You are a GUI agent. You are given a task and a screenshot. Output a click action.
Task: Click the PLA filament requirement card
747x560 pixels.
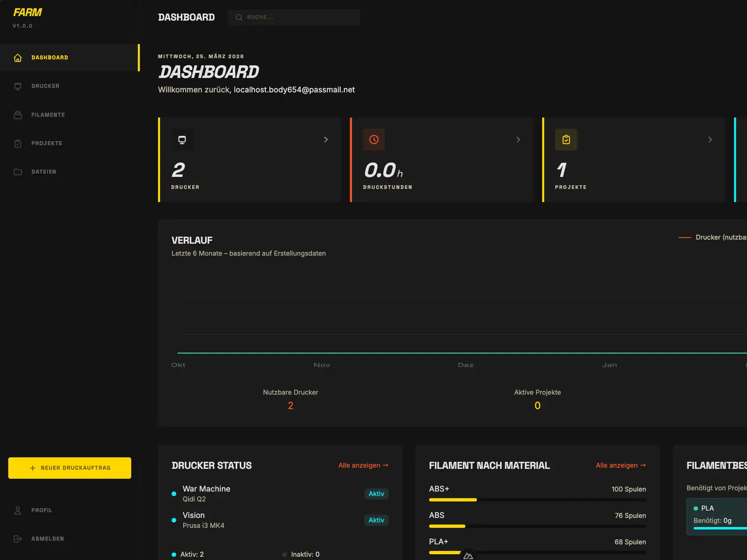tap(717, 517)
